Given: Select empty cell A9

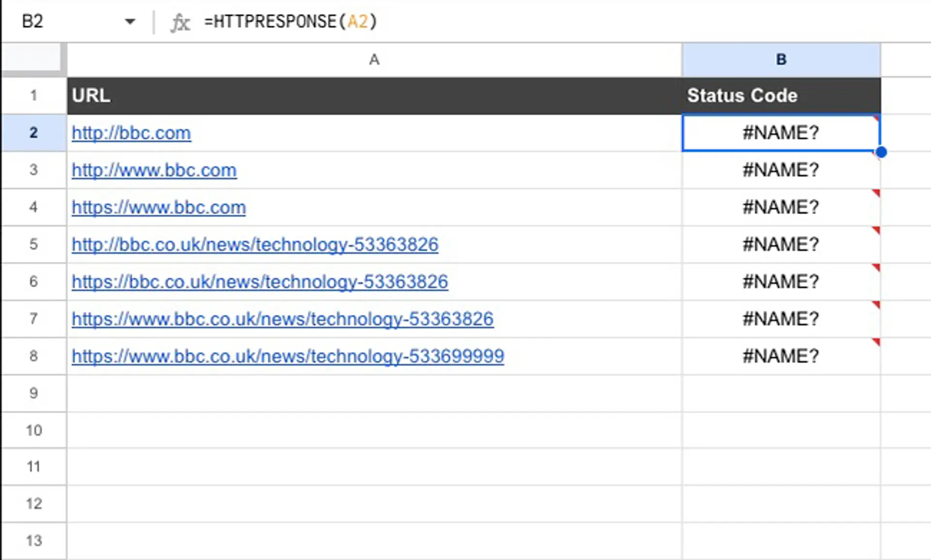Looking at the screenshot, I should point(374,393).
